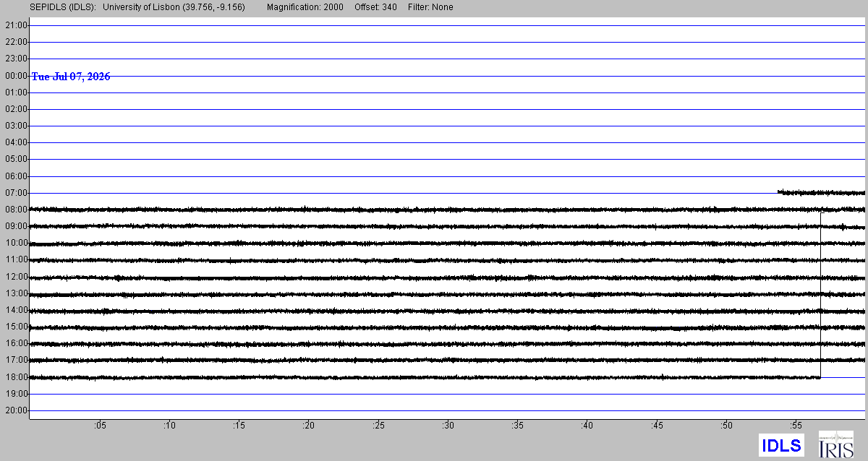The width and height of the screenshot is (868, 461).
Task: Click the 23:00 hour label
Action: pyautogui.click(x=16, y=59)
